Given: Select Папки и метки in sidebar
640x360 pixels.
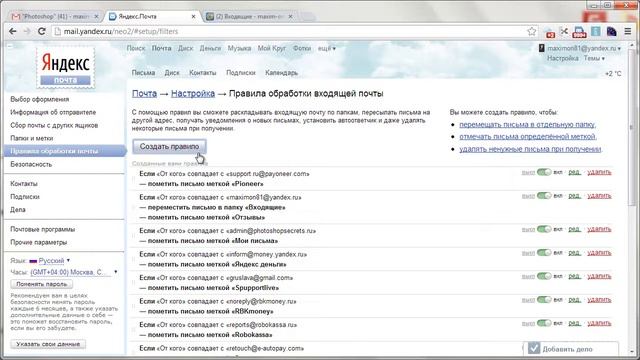Looking at the screenshot, I should tap(31, 138).
